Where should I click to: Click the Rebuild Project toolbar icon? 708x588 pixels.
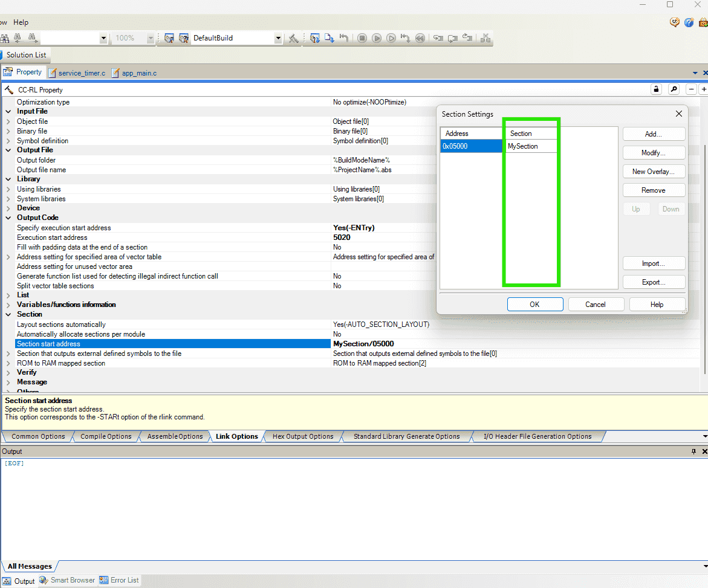click(x=183, y=38)
